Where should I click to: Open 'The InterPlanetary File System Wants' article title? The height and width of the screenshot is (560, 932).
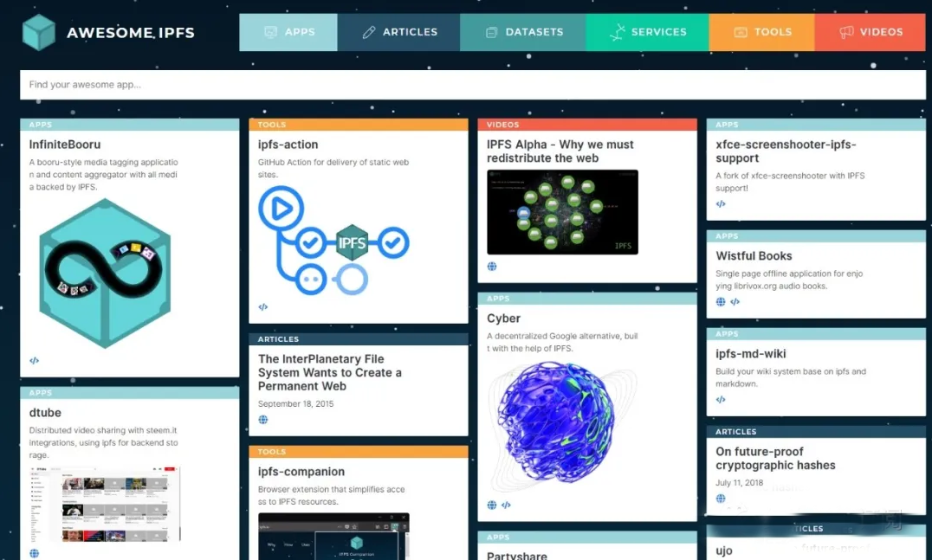(x=329, y=372)
